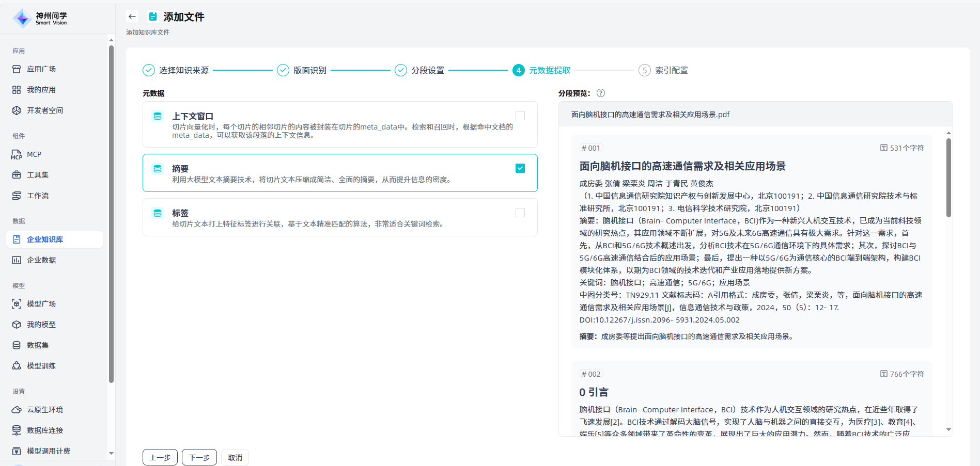Click the 取消 button

pos(235,458)
